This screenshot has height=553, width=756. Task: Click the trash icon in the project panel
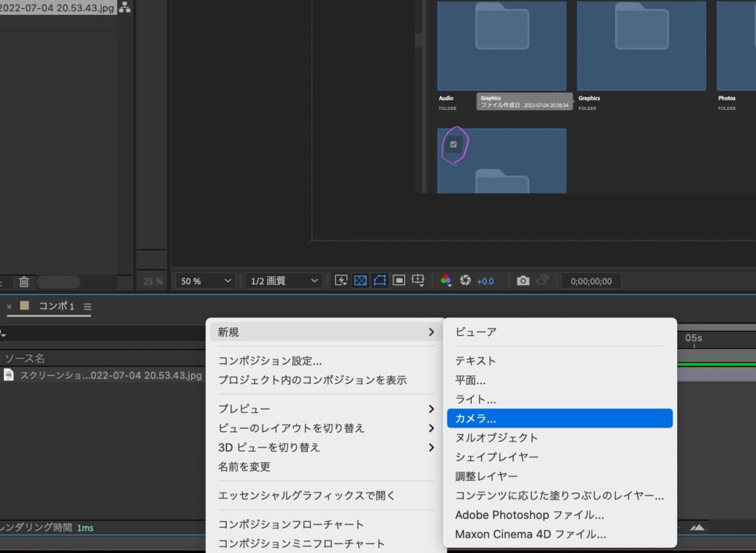tap(24, 281)
